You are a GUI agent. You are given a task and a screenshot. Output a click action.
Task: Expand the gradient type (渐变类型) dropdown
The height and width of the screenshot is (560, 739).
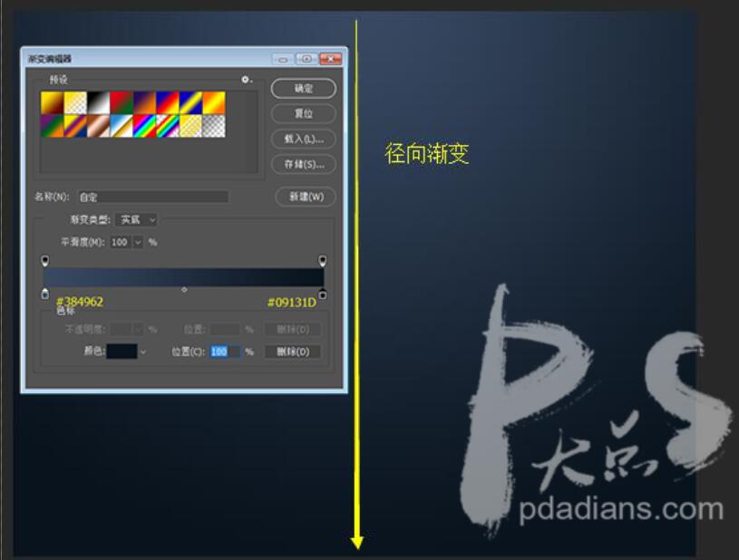click(x=139, y=219)
